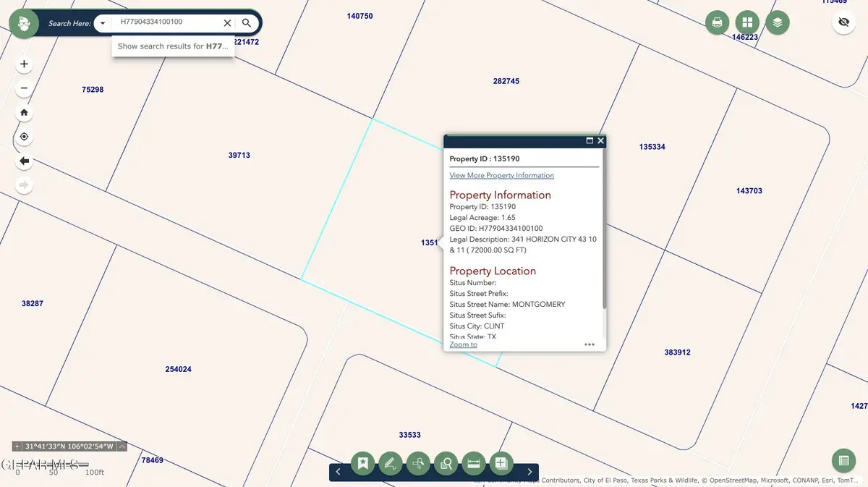Select parcel labeled 143703

tap(749, 191)
